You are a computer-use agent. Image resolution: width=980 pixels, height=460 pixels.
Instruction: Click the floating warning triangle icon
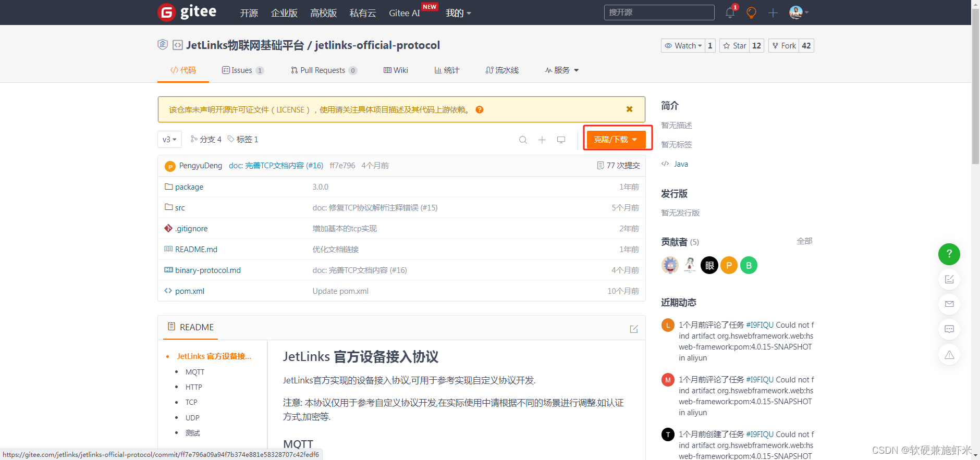(949, 354)
